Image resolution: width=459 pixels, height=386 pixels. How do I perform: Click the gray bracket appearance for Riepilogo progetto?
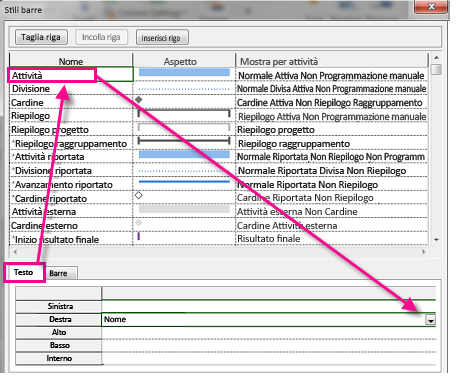184,127
